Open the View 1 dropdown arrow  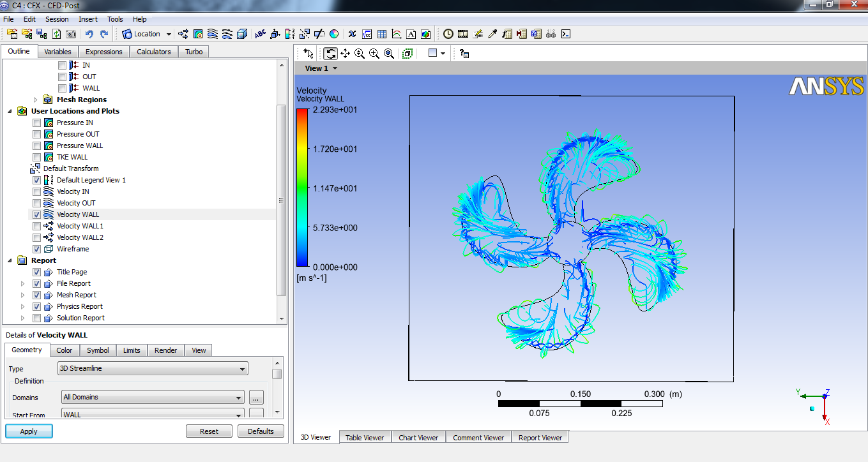pos(335,68)
